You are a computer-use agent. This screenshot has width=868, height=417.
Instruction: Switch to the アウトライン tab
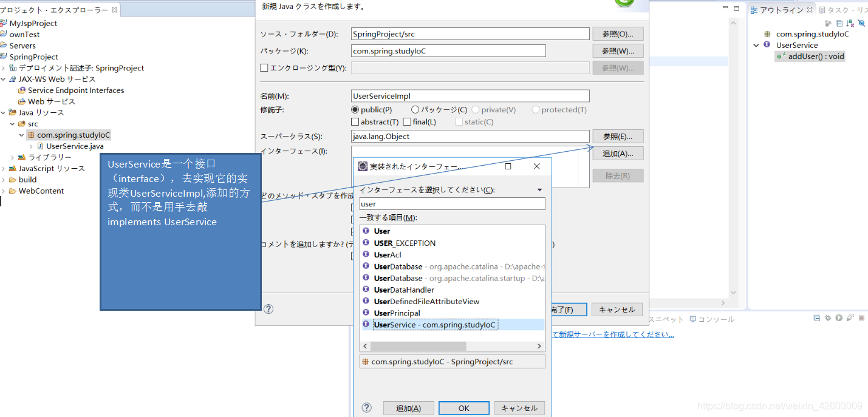point(781,10)
